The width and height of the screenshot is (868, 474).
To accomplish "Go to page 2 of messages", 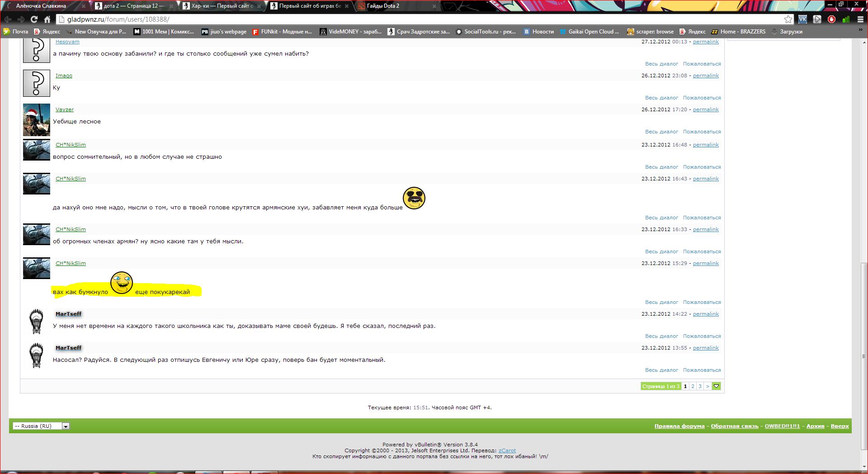I will (693, 386).
